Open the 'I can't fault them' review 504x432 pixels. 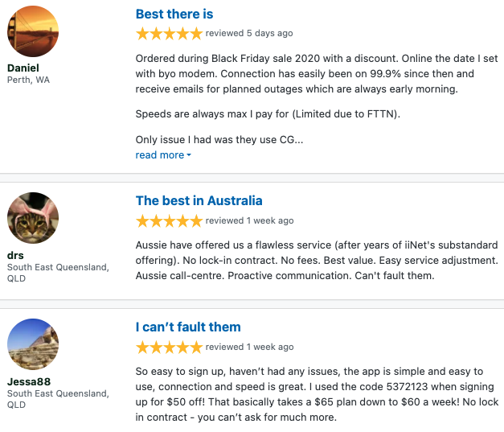coord(188,327)
